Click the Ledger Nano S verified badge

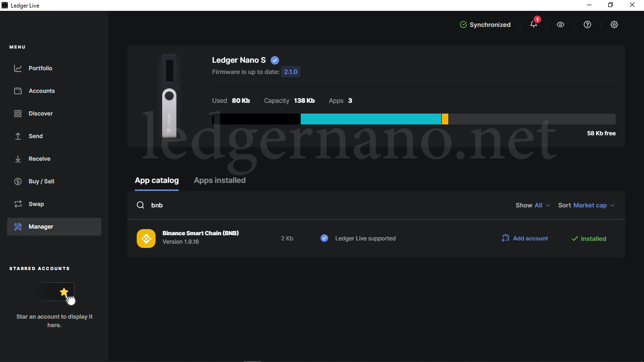tap(275, 60)
